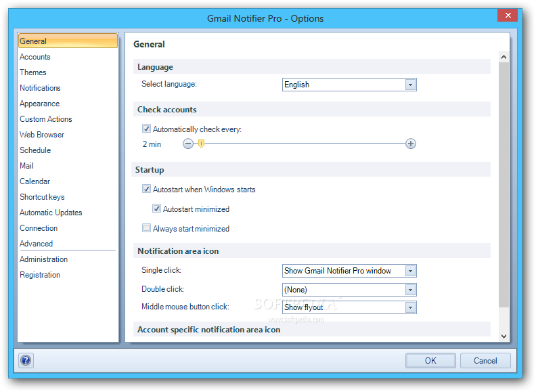
Task: Click the scrollbar up arrow
Action: click(504, 57)
